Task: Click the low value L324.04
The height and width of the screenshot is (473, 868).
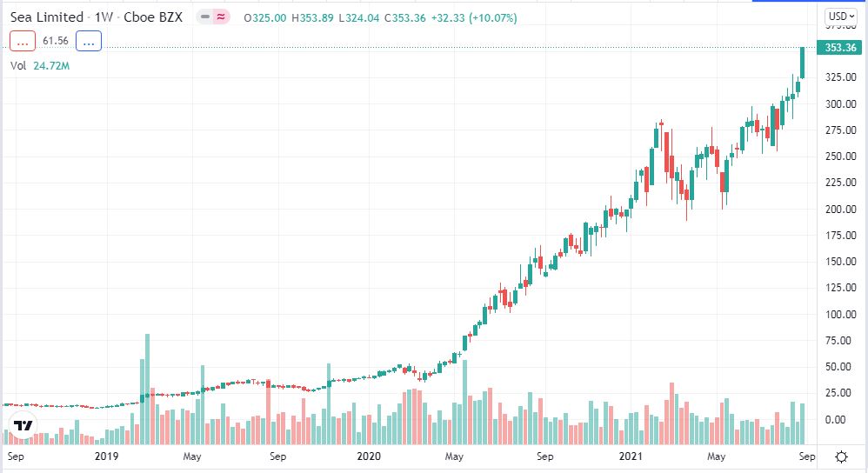Action: 358,17
